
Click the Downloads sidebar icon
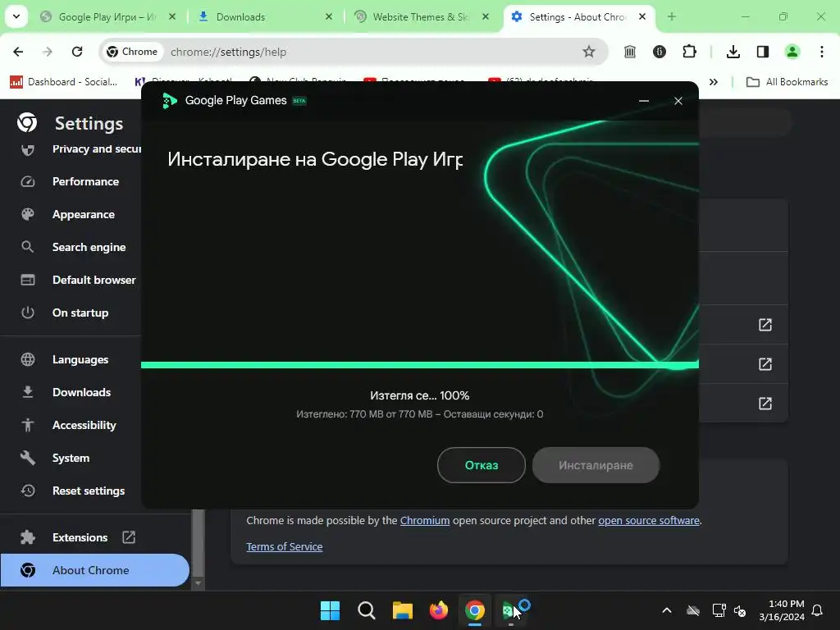click(27, 392)
